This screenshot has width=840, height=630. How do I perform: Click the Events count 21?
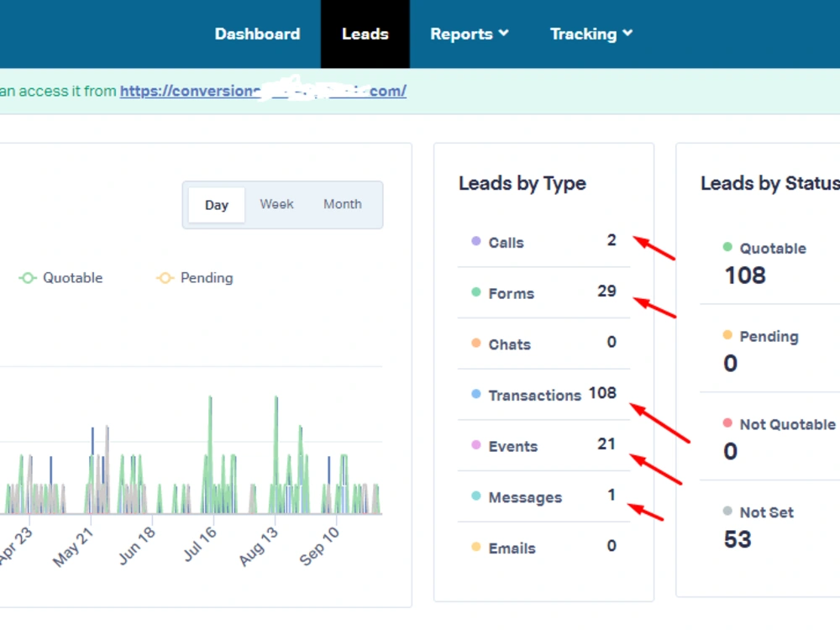coord(607,444)
